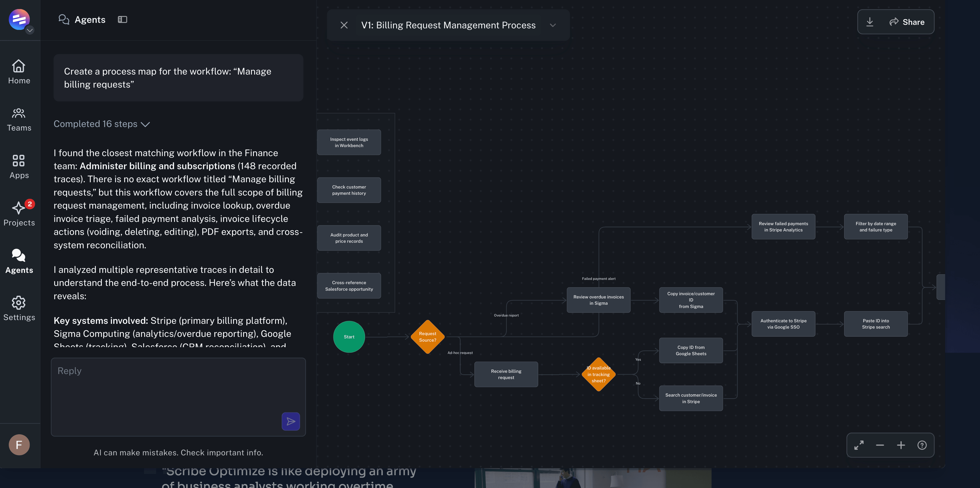Select Review failed payments in Stripe Analytics
Viewport: 980px width, 488px height.
[x=783, y=227]
